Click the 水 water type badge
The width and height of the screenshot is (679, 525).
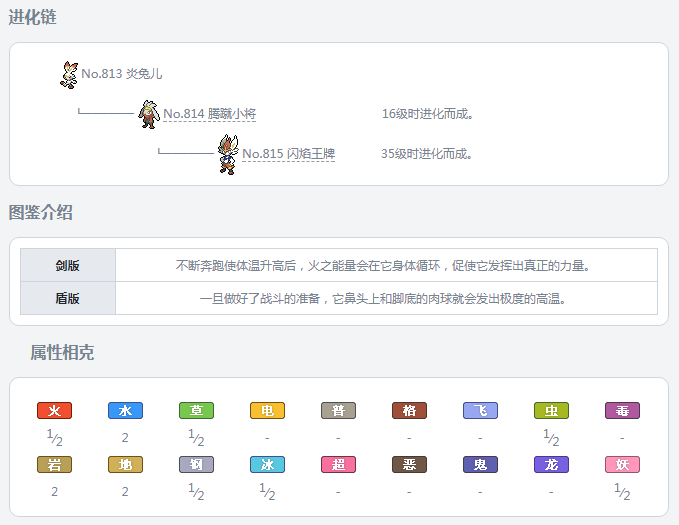coord(125,410)
